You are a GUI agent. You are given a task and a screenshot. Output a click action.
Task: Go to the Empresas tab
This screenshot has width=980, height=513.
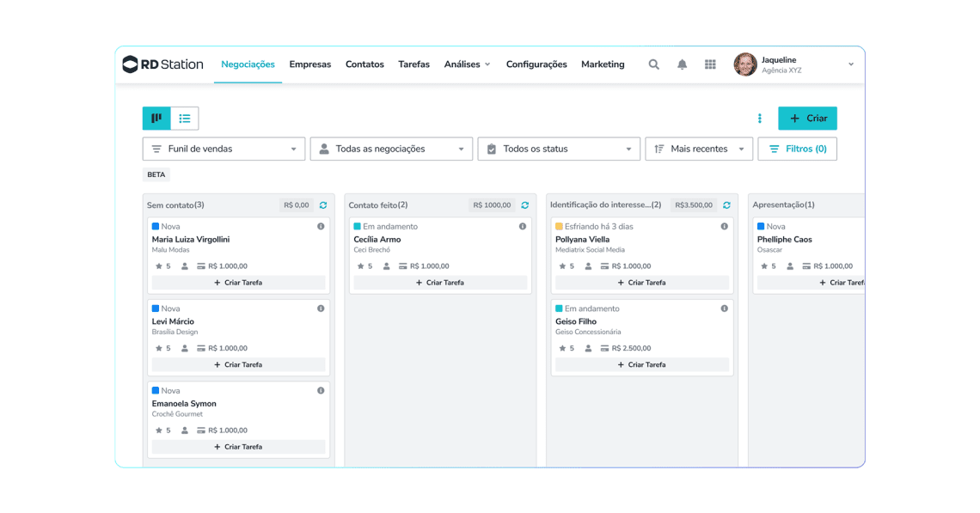click(309, 64)
